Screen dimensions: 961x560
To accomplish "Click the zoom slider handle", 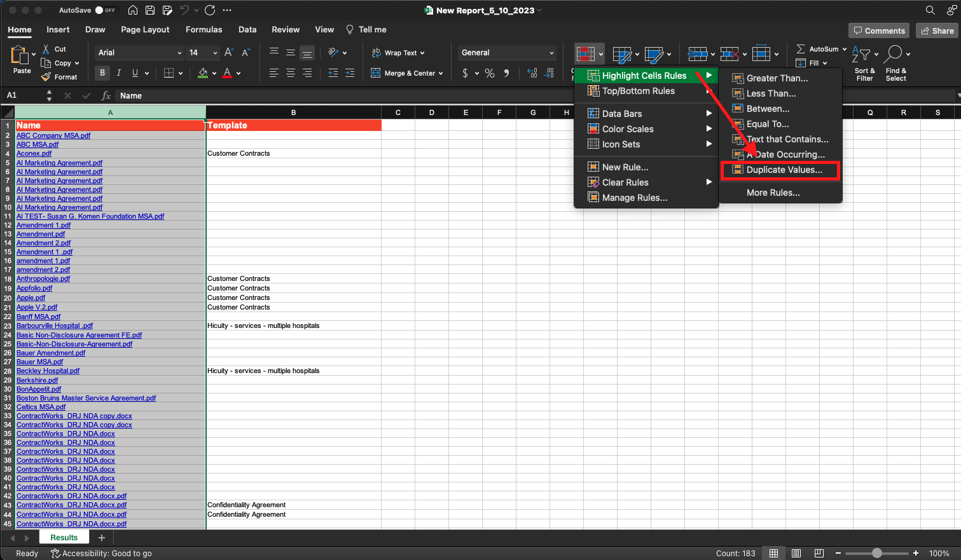I will click(x=876, y=553).
